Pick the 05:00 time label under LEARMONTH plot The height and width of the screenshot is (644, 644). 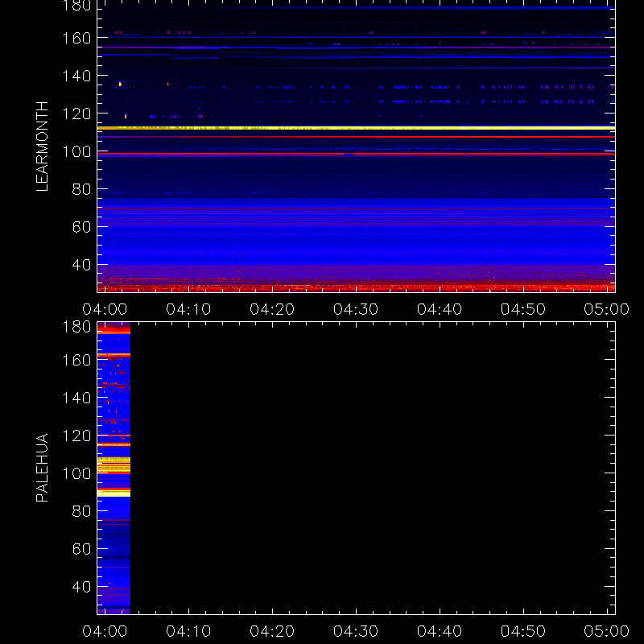(607, 309)
